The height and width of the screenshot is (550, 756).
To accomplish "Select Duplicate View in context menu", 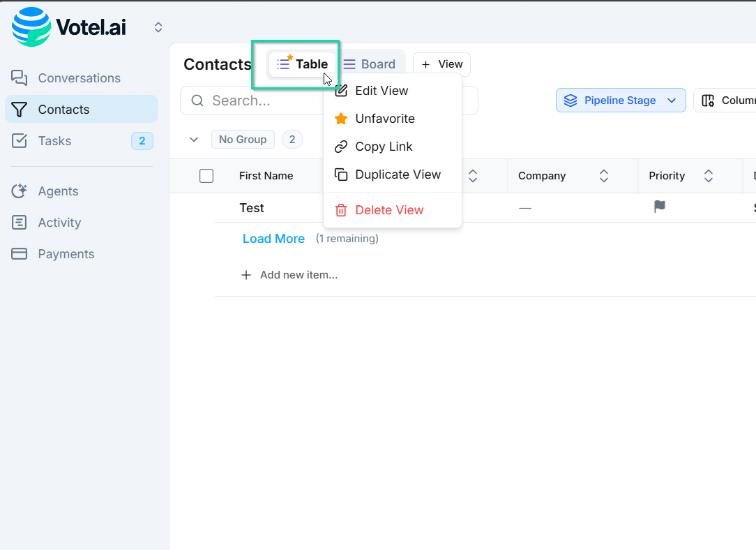I will [x=398, y=174].
